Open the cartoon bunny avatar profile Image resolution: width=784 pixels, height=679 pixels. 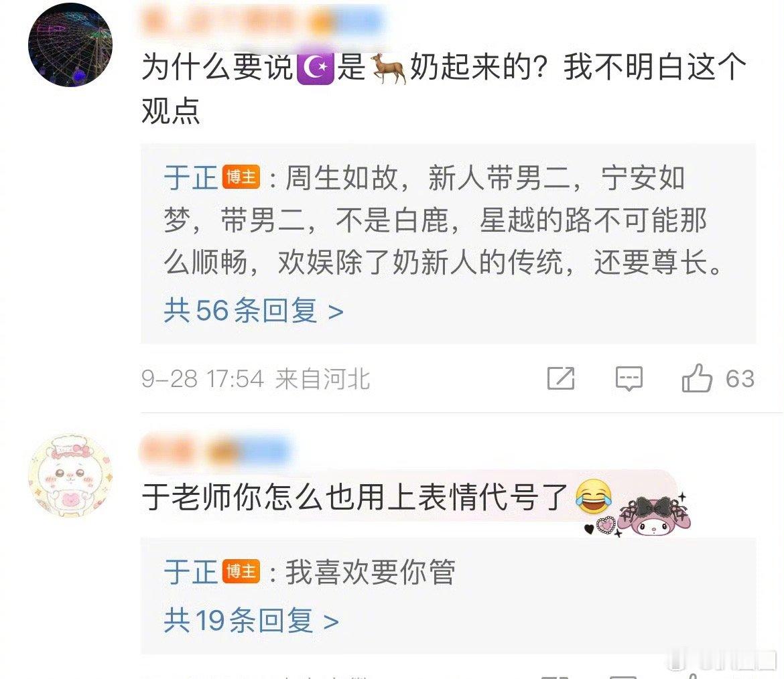click(70, 475)
